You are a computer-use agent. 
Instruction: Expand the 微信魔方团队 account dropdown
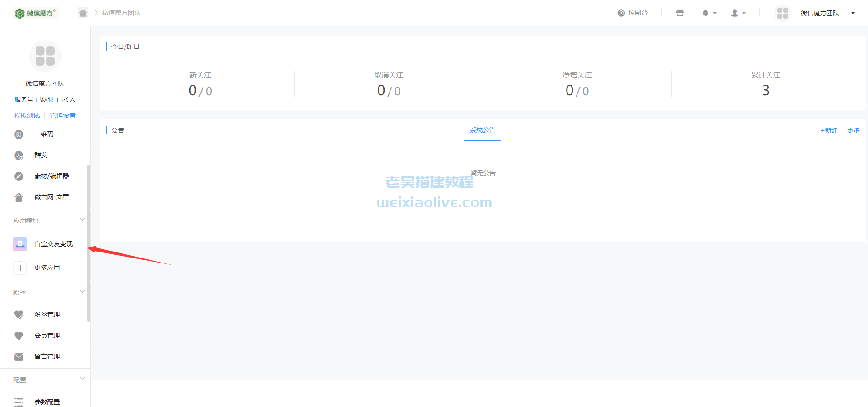852,13
